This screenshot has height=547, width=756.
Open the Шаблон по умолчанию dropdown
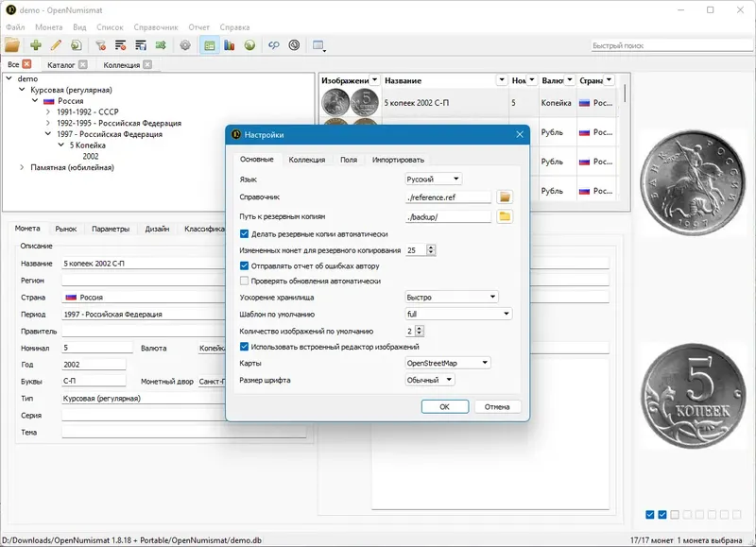[x=458, y=314]
